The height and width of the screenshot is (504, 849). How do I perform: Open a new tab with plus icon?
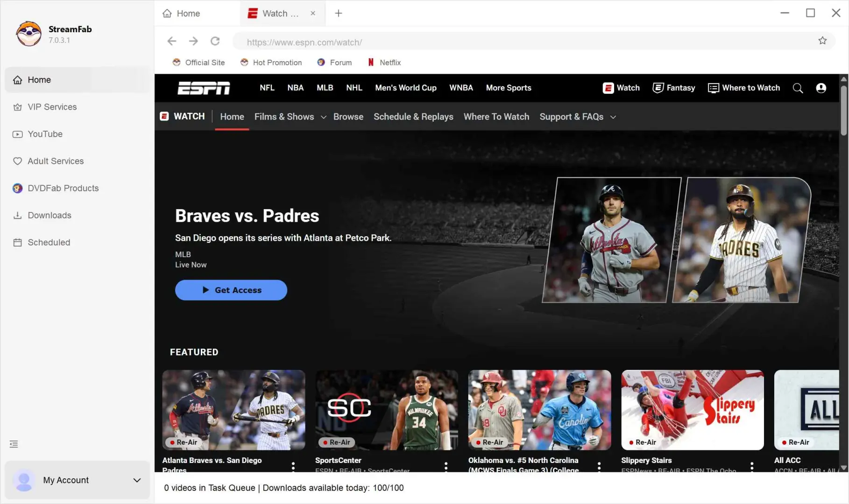coord(338,14)
